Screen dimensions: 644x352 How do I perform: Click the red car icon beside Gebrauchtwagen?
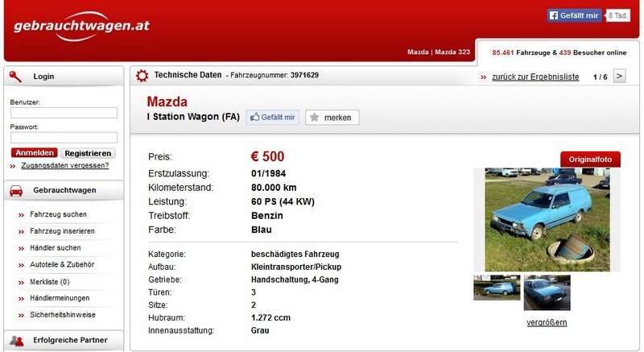point(15,190)
